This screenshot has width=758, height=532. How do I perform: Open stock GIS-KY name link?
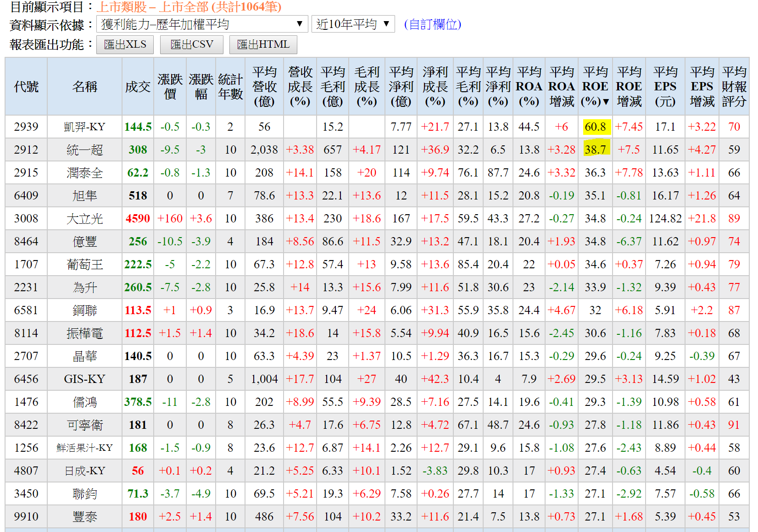pos(85,379)
